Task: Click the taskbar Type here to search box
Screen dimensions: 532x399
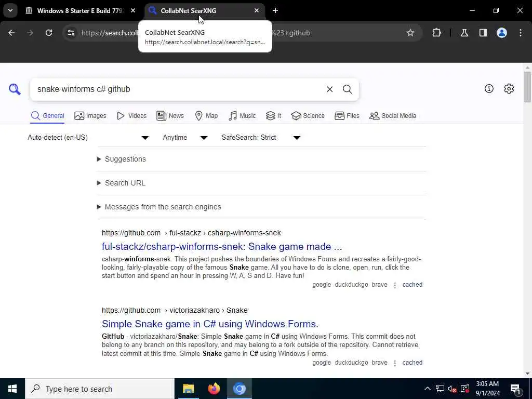Action: pos(100,389)
